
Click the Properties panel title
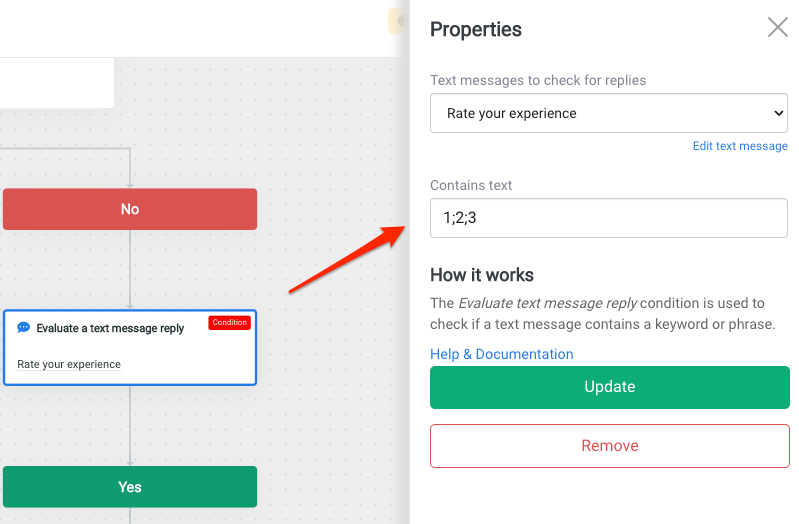pyautogui.click(x=475, y=30)
